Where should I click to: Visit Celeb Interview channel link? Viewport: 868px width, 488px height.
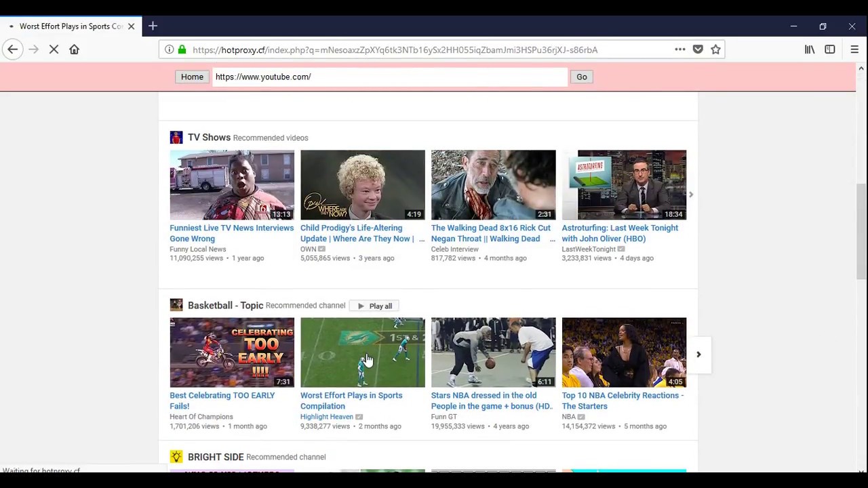455,249
